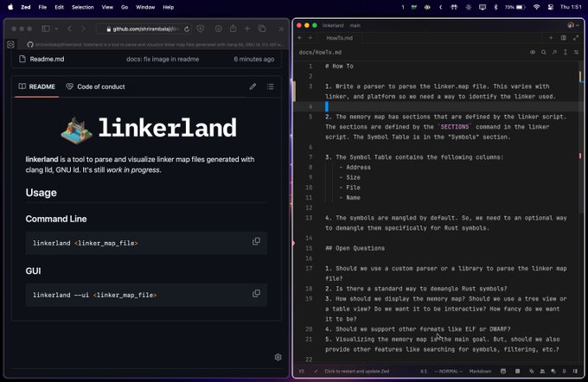Open a new tab in Safari

[x=247, y=29]
